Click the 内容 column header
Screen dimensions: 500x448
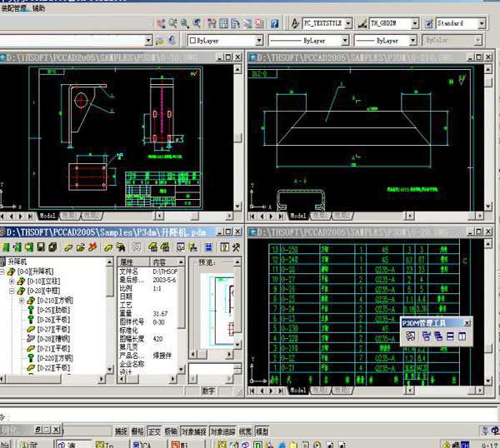pyautogui.click(x=158, y=261)
